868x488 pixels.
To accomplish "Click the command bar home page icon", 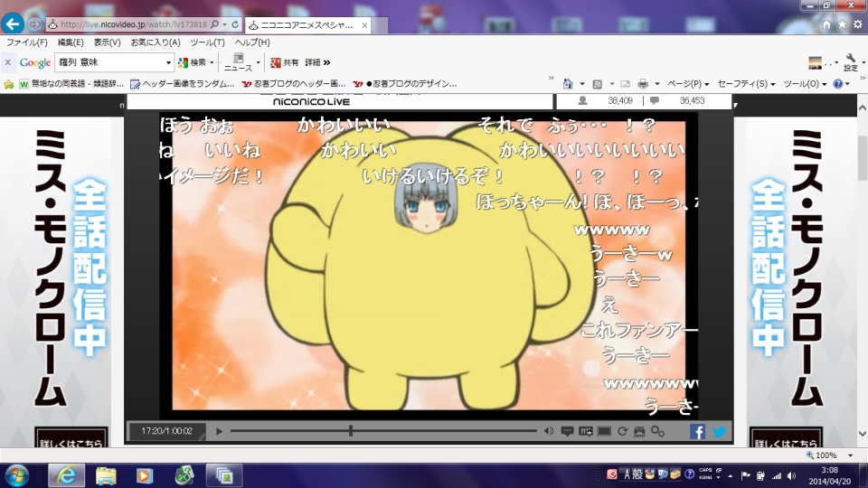I will point(568,84).
